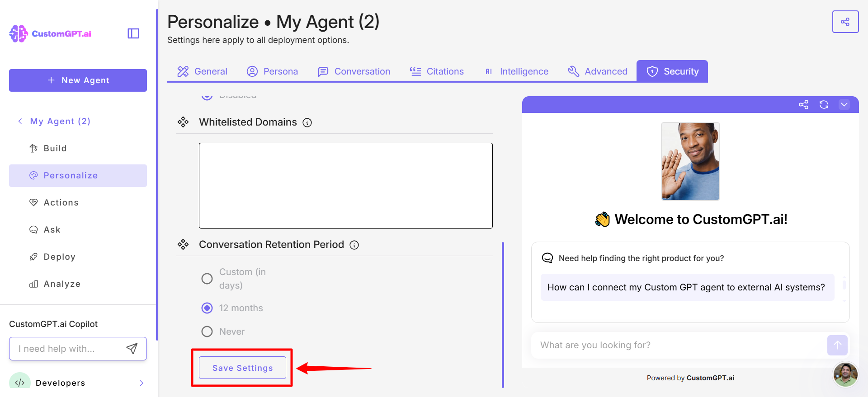Select the Never retention option

click(207, 332)
